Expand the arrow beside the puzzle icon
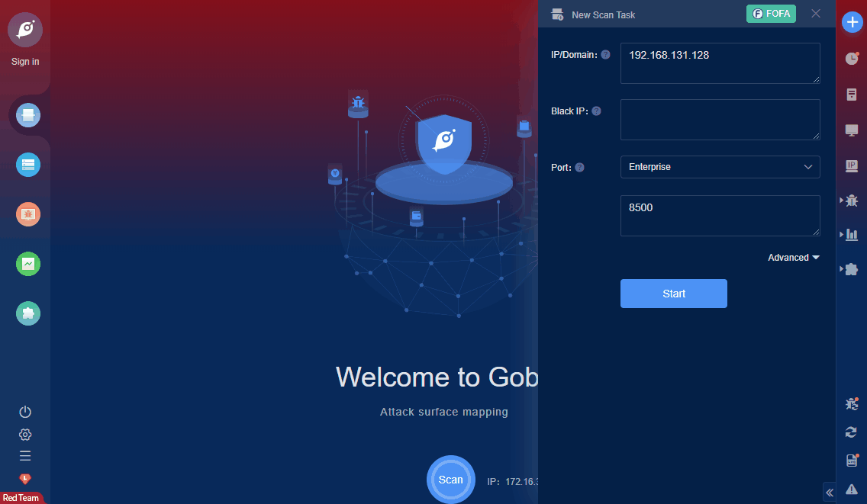 pos(842,269)
